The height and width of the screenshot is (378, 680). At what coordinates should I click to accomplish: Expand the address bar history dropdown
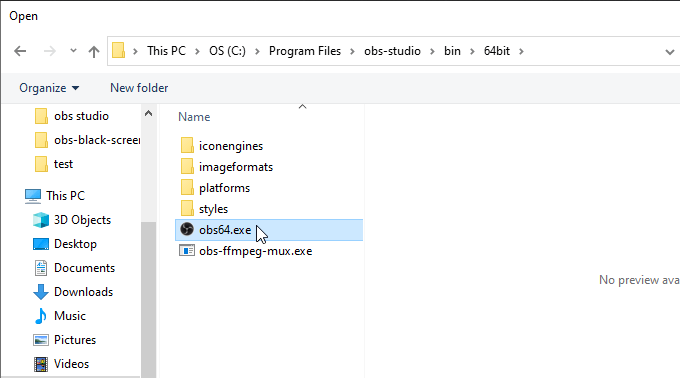click(x=669, y=52)
